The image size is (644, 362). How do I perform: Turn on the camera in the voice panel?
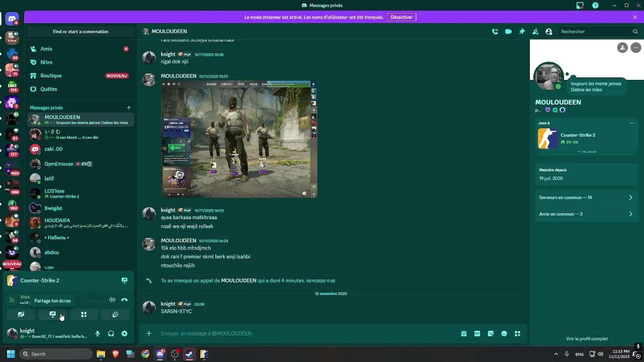[21, 314]
